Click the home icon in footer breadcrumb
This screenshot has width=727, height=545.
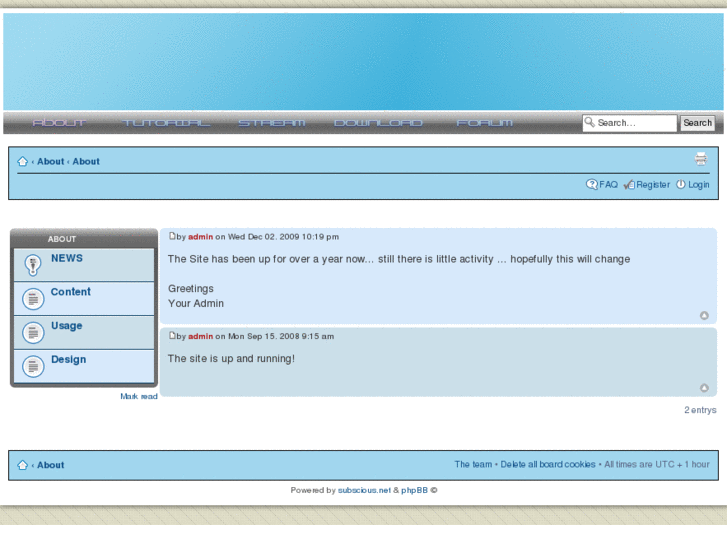(22, 465)
